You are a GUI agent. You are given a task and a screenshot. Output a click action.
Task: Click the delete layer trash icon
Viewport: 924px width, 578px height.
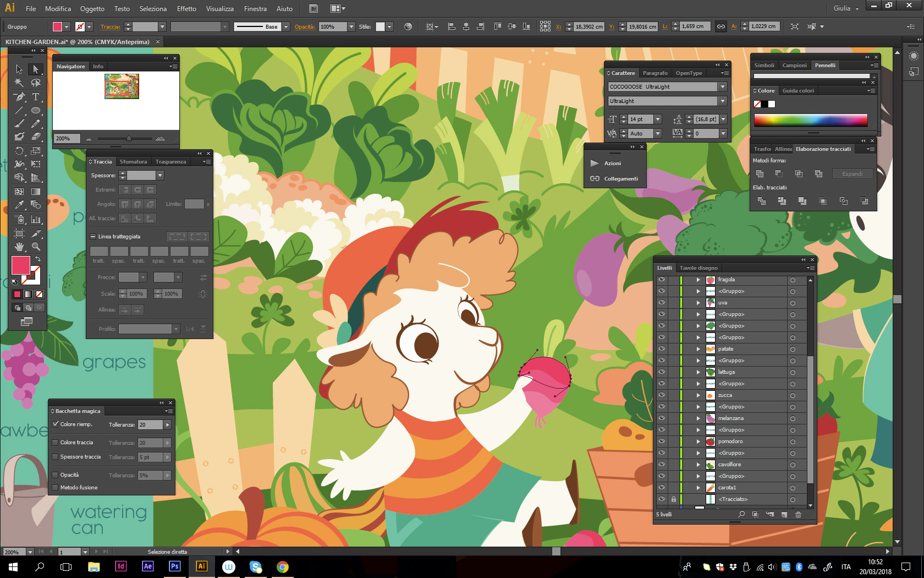(798, 514)
